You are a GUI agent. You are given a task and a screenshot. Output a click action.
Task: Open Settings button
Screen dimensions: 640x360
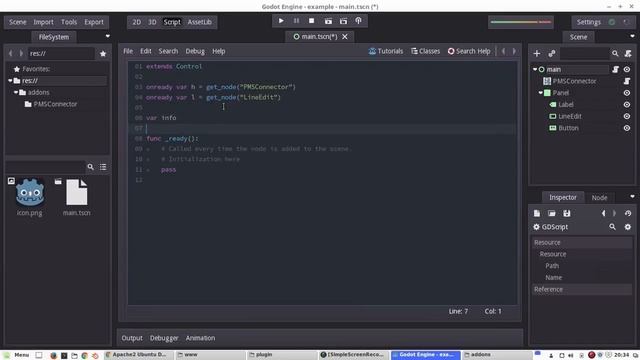point(588,22)
